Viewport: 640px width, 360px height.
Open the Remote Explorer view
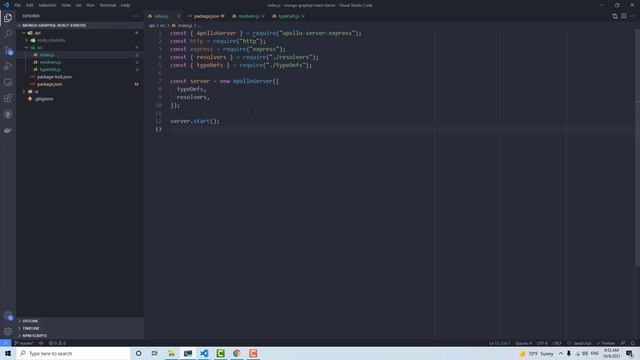coord(8,82)
